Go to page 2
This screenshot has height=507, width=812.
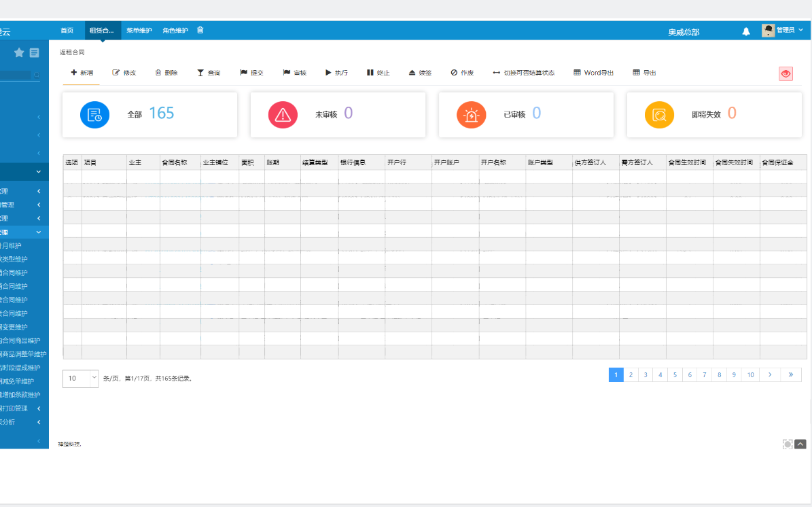point(631,374)
